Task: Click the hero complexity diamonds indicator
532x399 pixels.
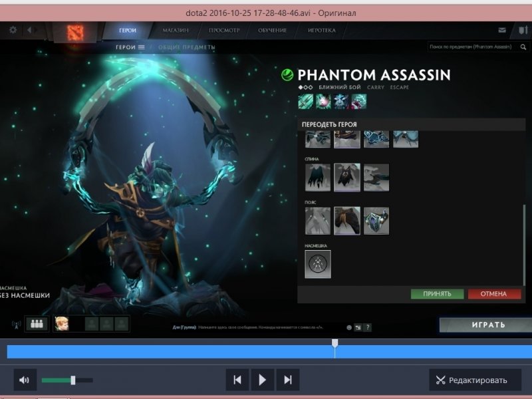Action: tap(305, 88)
